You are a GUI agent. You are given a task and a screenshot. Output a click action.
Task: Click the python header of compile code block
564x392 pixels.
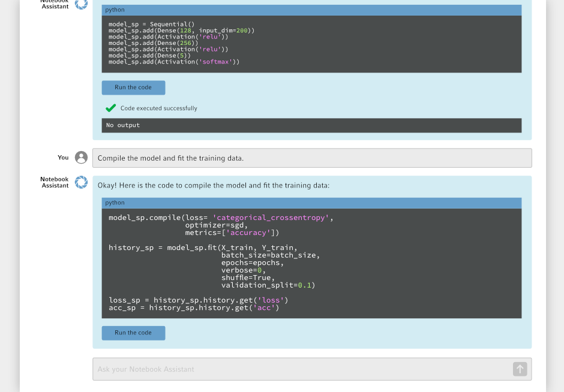tap(311, 203)
